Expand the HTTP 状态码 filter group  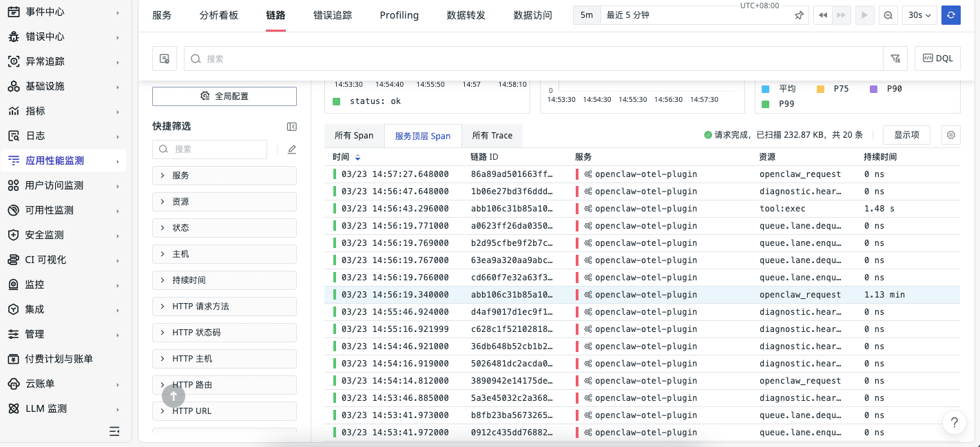[224, 333]
